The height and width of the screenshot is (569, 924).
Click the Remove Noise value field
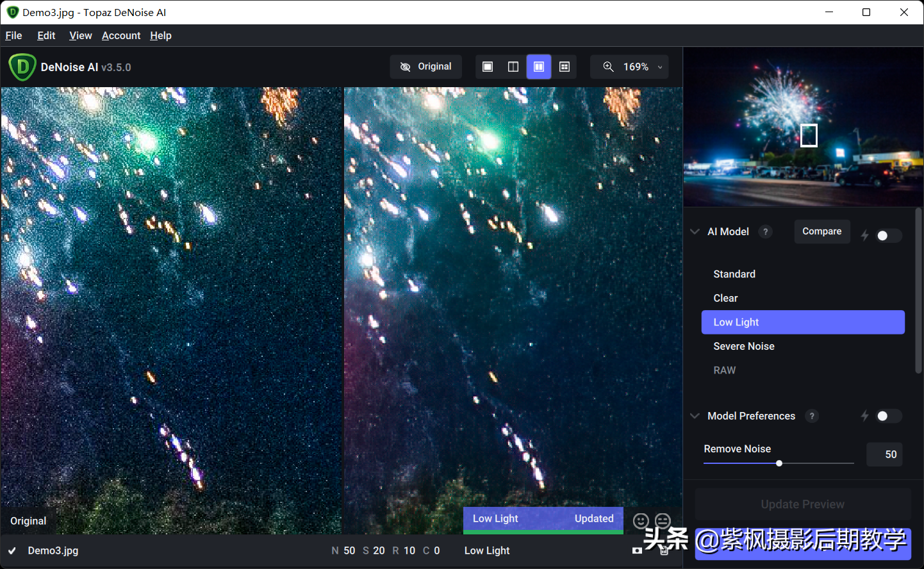[x=884, y=454]
